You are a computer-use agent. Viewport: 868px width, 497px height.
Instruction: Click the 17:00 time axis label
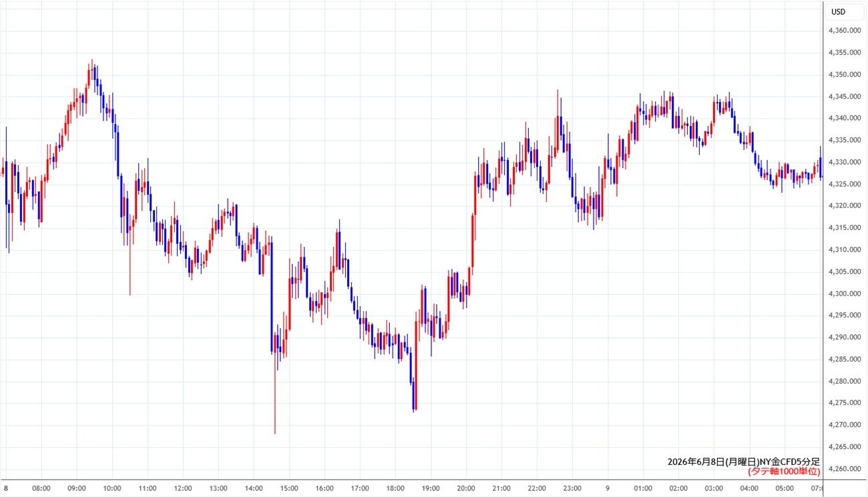(360, 488)
